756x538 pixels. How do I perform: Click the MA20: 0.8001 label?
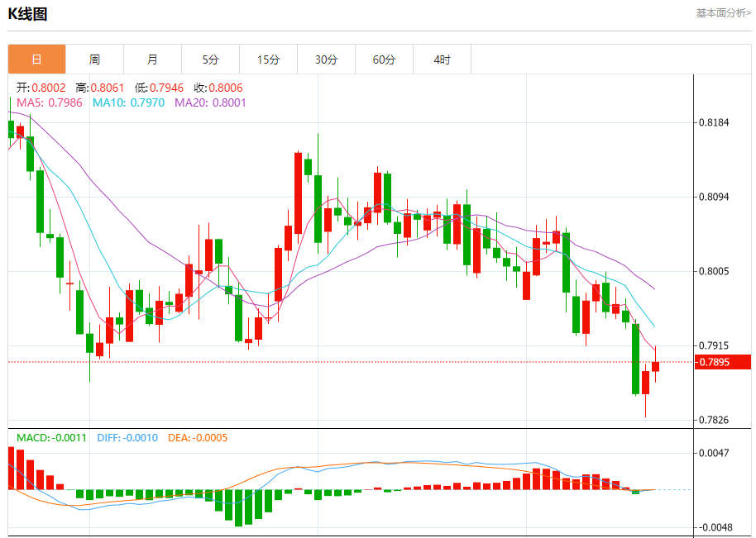click(x=210, y=102)
